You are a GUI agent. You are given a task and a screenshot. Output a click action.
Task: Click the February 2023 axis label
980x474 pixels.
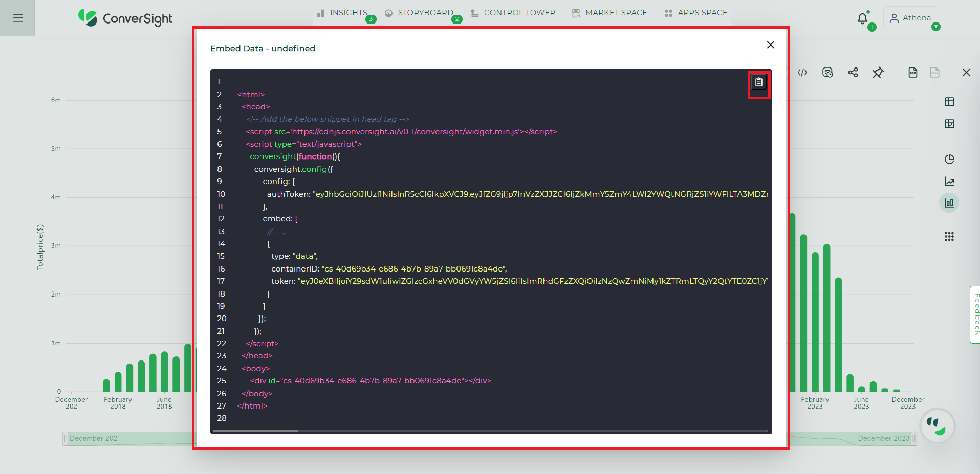point(815,403)
